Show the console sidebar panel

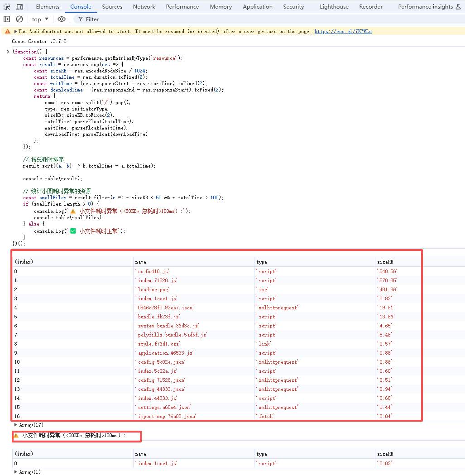7,19
